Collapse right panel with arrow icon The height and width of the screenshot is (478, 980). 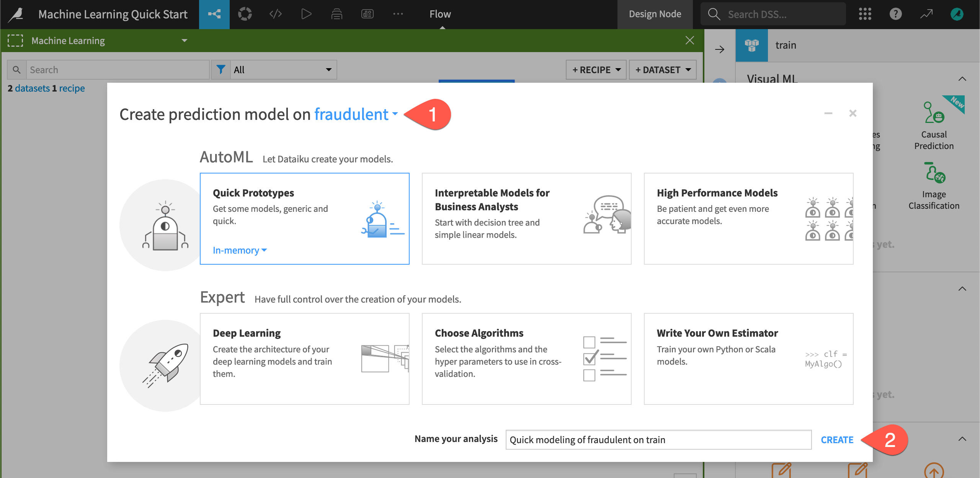pos(720,49)
